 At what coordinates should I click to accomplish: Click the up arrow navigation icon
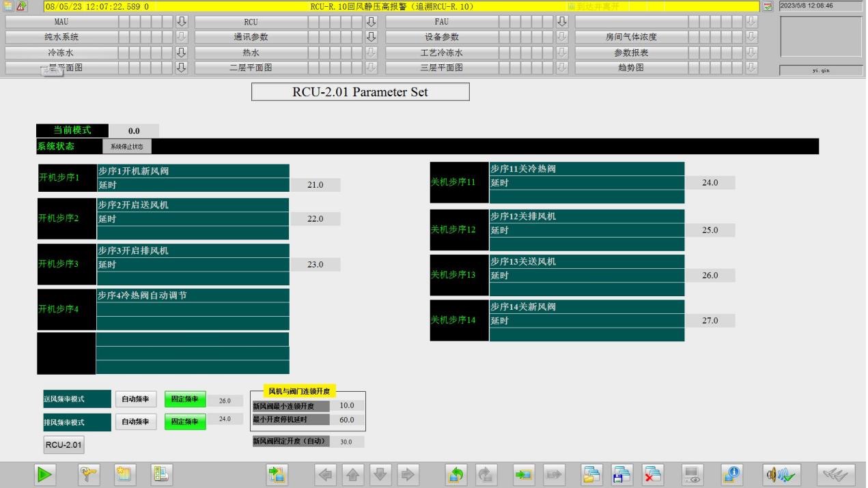[x=353, y=474]
